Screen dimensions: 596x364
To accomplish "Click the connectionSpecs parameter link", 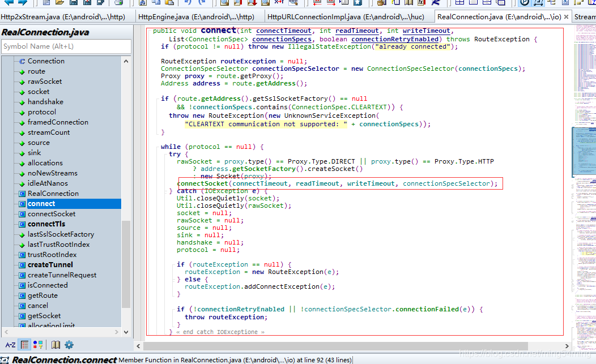I will coord(282,39).
